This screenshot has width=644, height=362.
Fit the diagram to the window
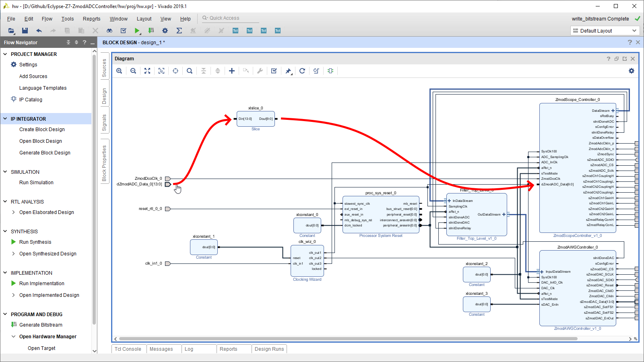147,71
